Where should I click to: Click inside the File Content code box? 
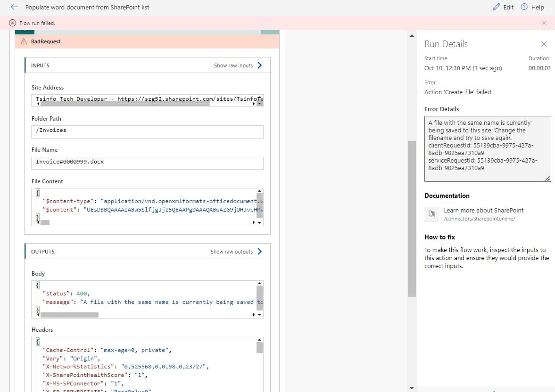147,207
